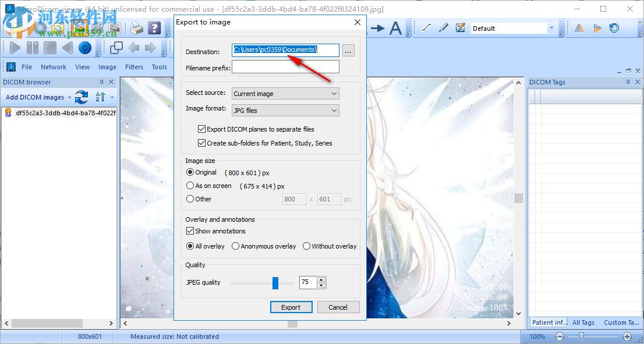The width and height of the screenshot is (644, 344).
Task: Click the flip vertical icon
Action: (597, 28)
